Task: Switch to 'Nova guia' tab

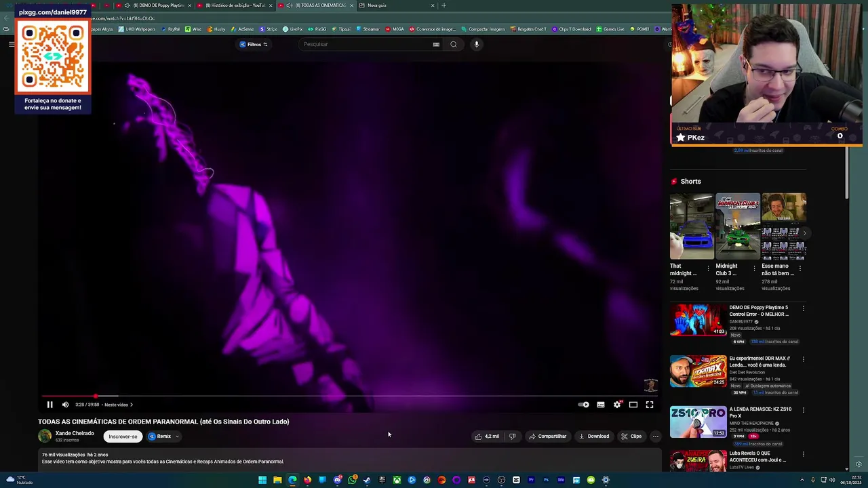Action: (x=397, y=5)
